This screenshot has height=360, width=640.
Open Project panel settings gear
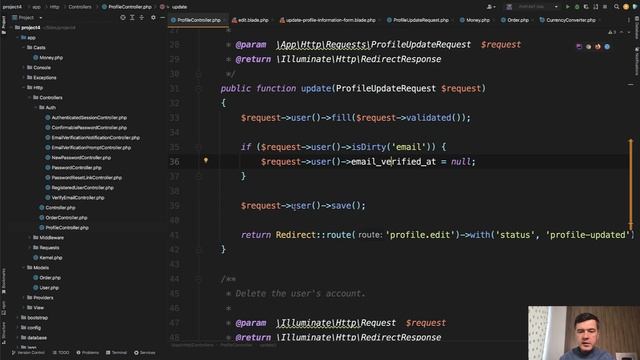tap(153, 18)
